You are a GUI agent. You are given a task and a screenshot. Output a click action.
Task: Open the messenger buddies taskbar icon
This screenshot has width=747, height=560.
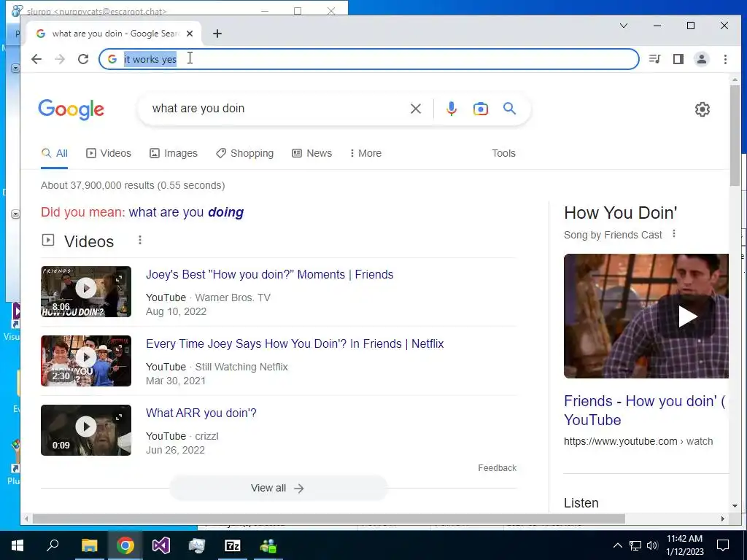268,545
